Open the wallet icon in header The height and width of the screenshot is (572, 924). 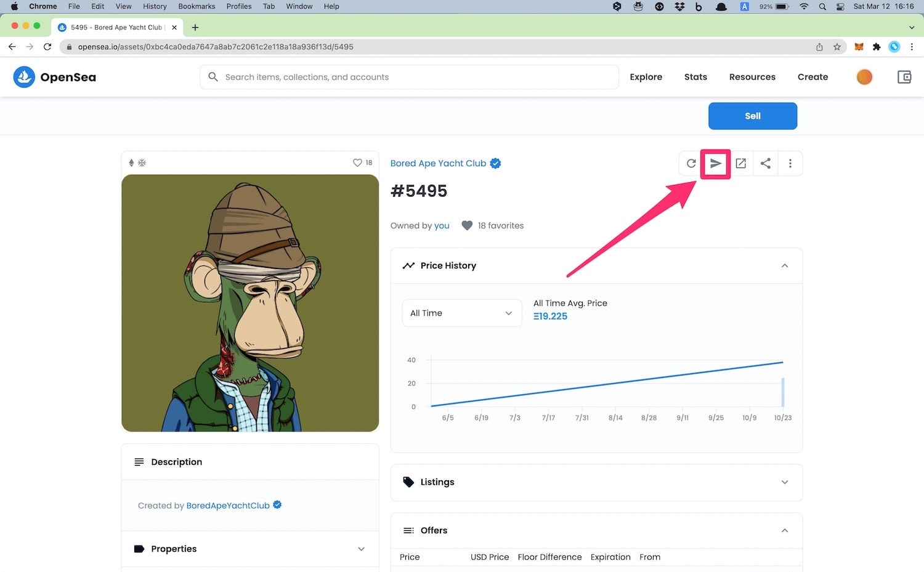tap(904, 77)
